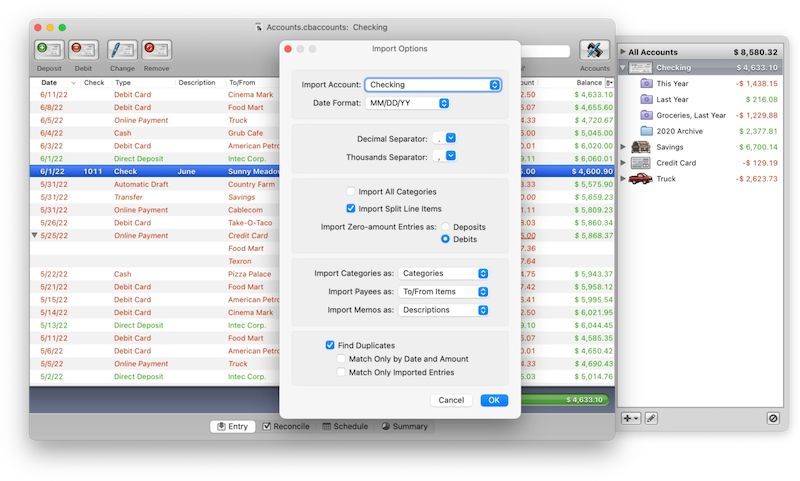The image size is (800, 481).
Task: Switch to the Summary tab
Action: coord(405,426)
